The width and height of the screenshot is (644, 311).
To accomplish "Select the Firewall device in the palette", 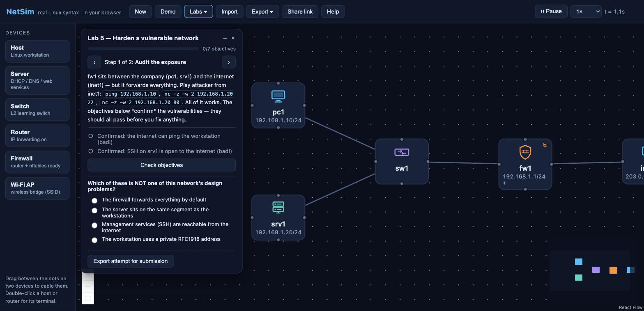I will pyautogui.click(x=37, y=162).
